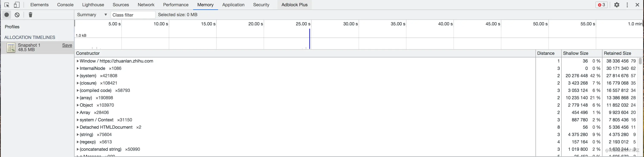The image size is (644, 157).
Task: Open the Adblock Plus tab
Action: [x=294, y=5]
